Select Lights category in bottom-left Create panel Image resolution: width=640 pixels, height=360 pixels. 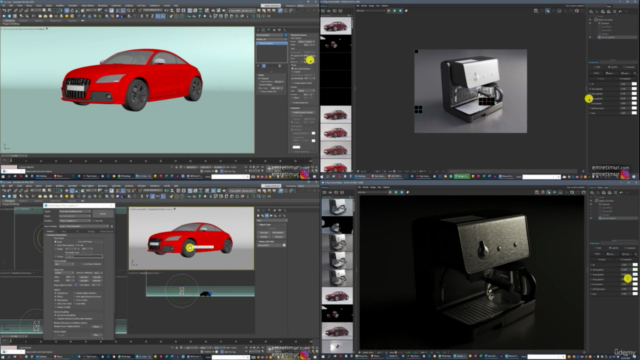[x=267, y=215]
